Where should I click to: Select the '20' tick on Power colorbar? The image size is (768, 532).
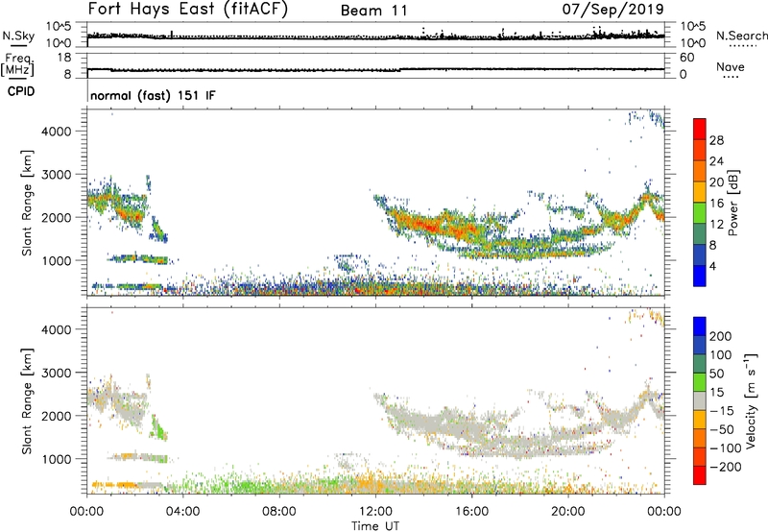(716, 182)
